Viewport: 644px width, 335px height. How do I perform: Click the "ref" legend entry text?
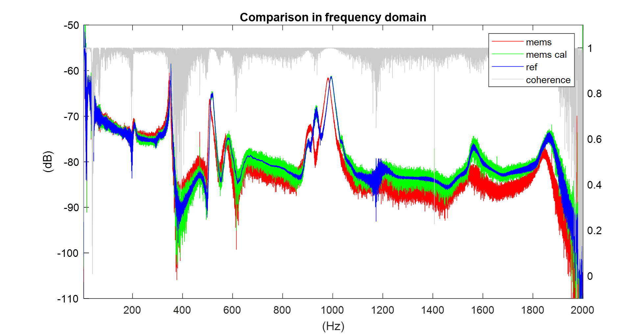tap(531, 67)
